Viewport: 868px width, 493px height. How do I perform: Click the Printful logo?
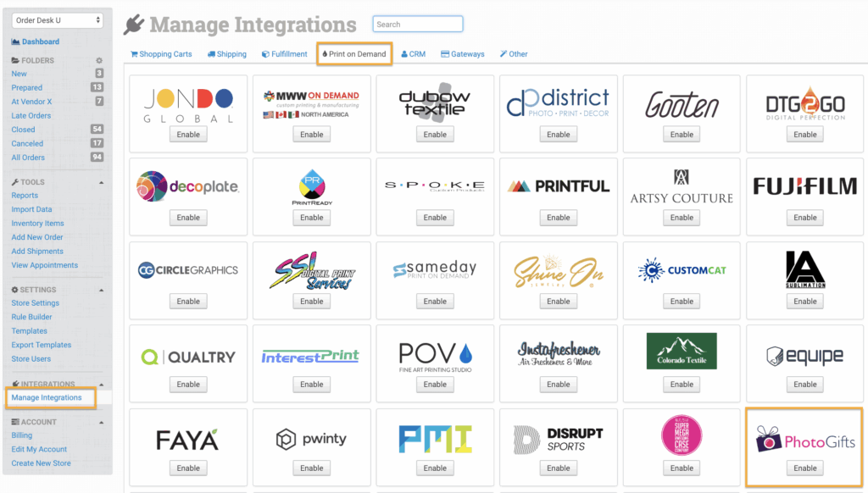click(559, 186)
